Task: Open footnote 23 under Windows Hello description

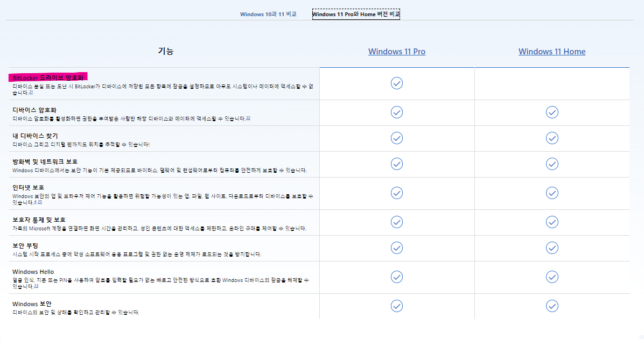Action: point(36,286)
